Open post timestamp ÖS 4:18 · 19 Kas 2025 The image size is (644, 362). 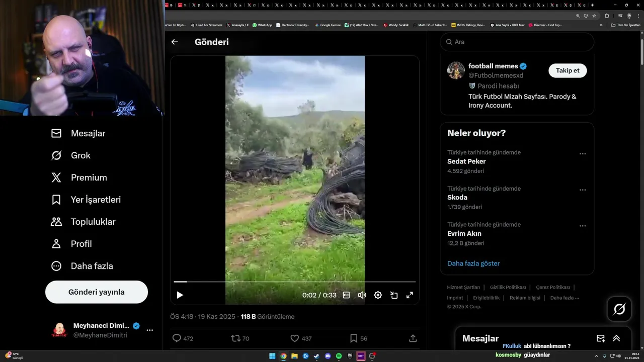point(203,317)
